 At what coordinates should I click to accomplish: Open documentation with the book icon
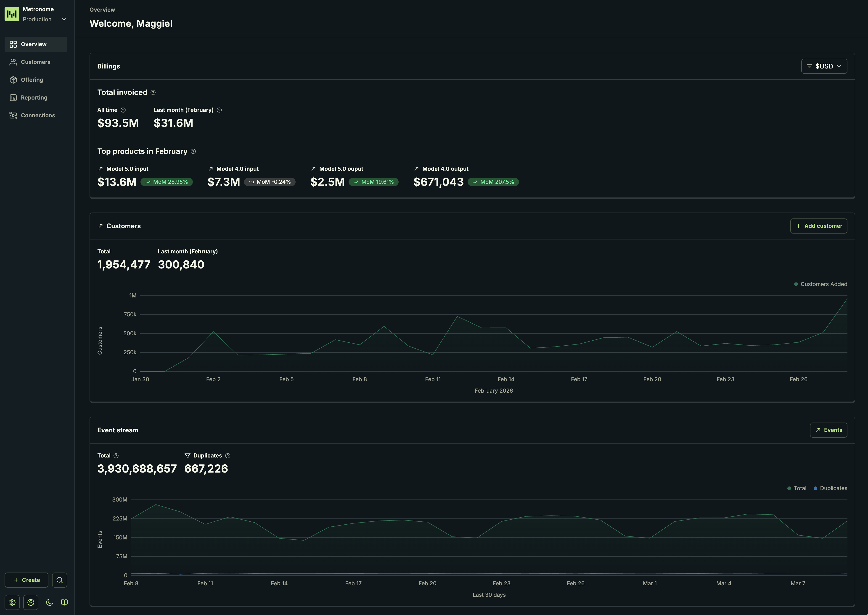(x=64, y=602)
